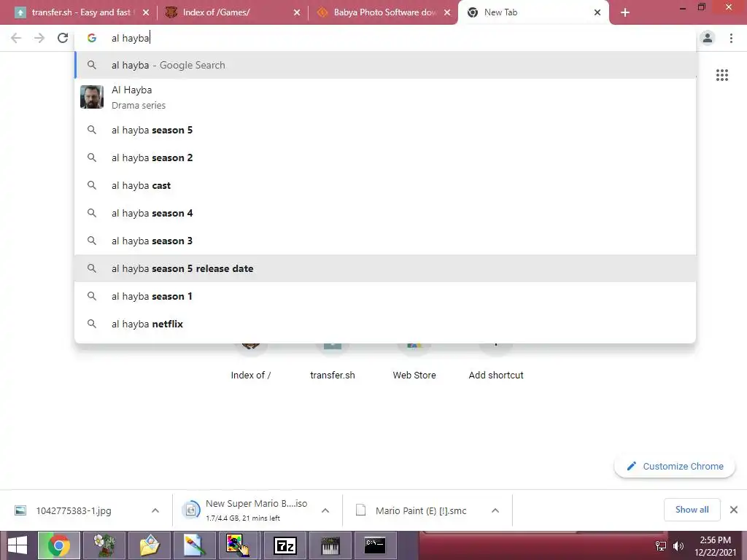Open downloaded 1042775383-1.jpg file
This screenshot has height=560, width=747.
point(74,510)
